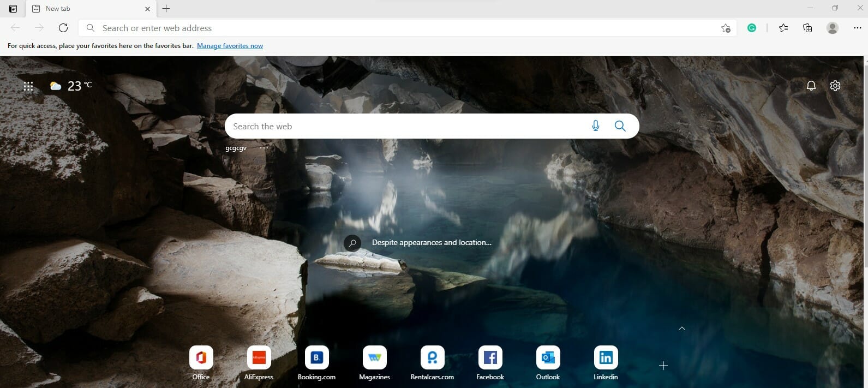
Task: Open Settings and more ellipsis menu
Action: click(857, 28)
